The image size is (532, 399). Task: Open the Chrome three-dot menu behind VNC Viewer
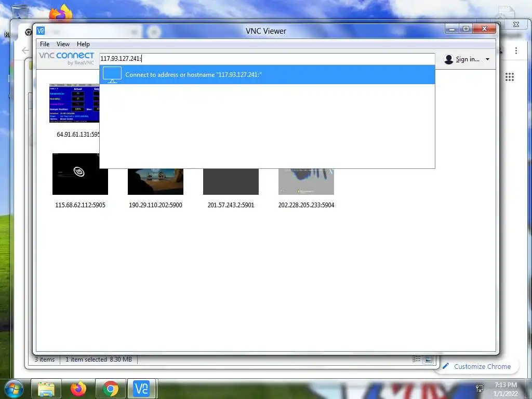516,50
